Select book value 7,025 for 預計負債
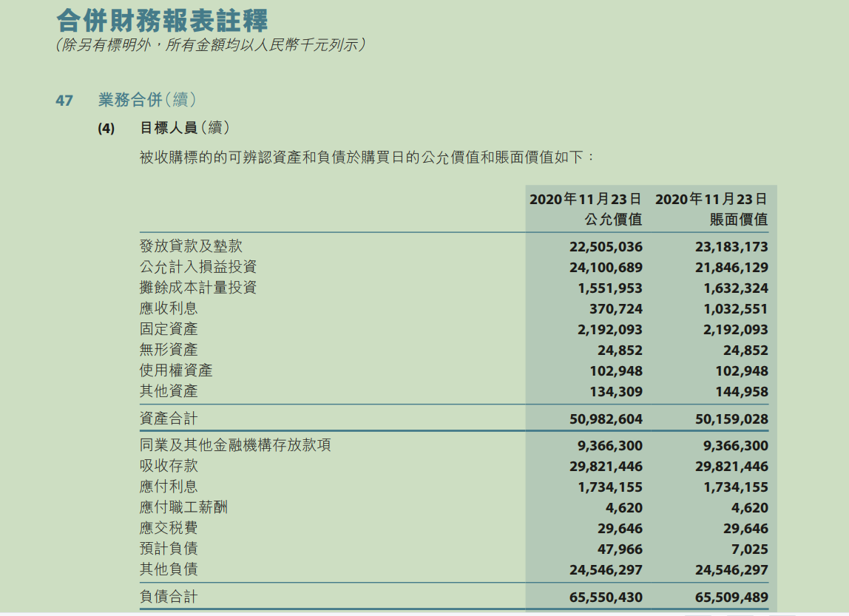Screen dimensions: 849x616 pyautogui.click(x=748, y=549)
